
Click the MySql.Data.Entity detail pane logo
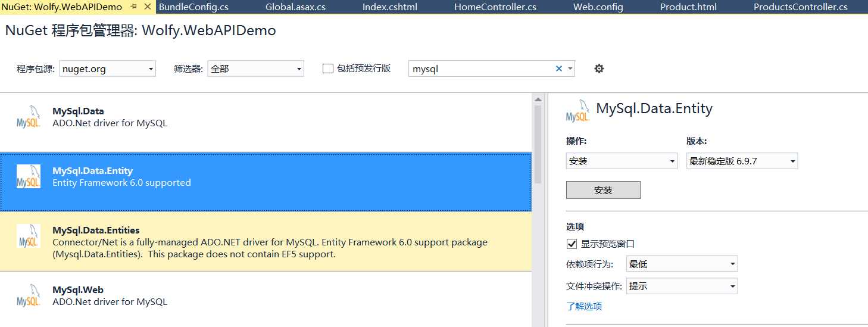[x=577, y=110]
